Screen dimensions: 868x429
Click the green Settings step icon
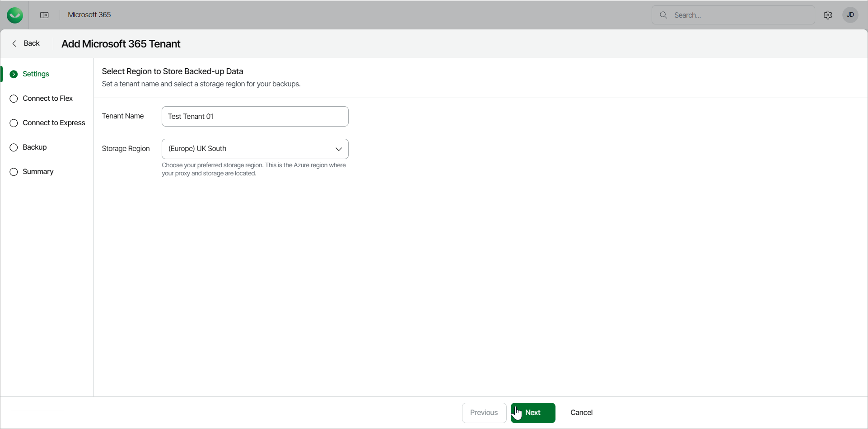pyautogui.click(x=14, y=74)
